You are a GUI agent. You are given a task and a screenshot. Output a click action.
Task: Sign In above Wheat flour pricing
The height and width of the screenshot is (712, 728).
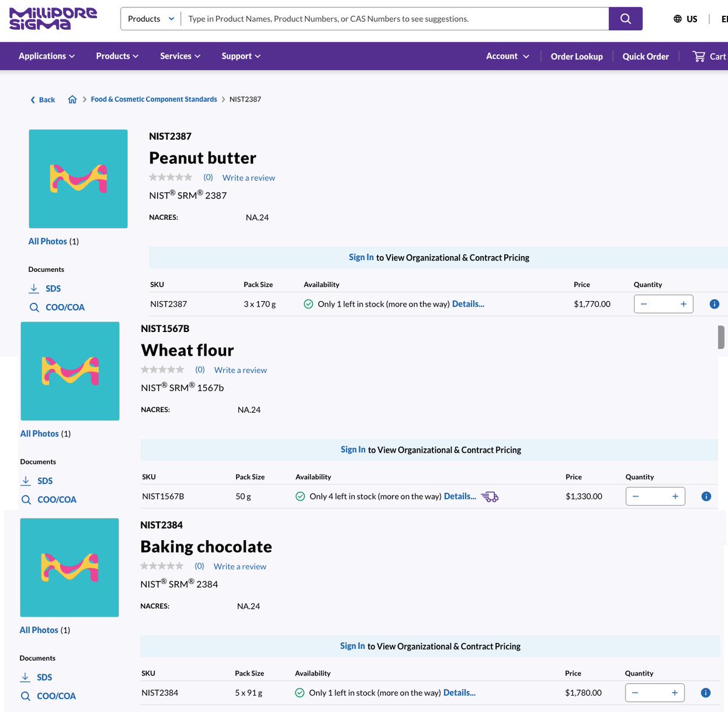(x=353, y=450)
